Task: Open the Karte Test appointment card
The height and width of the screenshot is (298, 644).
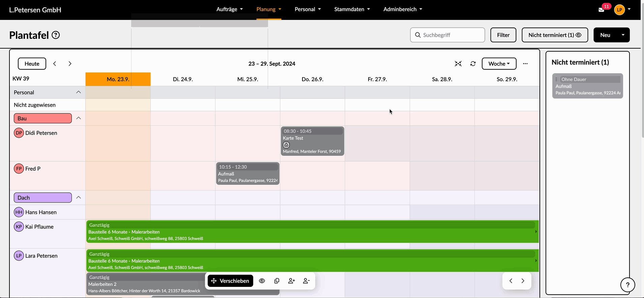Action: 313,141
